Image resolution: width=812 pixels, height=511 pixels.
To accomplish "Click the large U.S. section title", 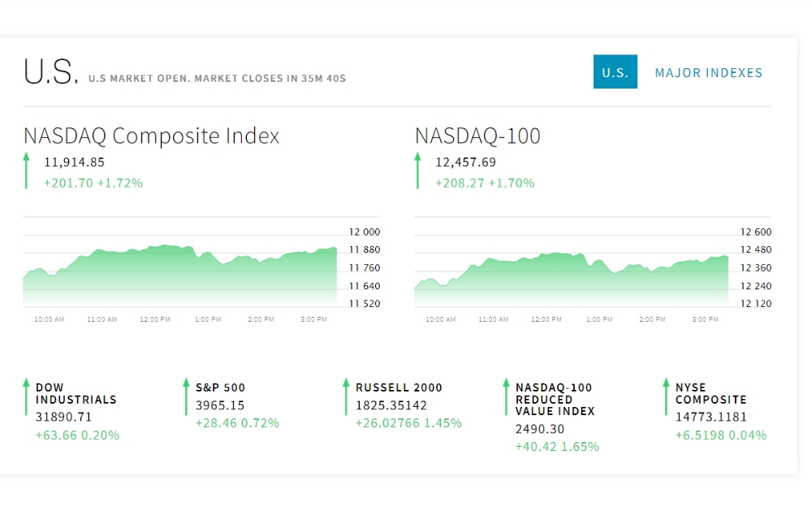I will 50,71.
